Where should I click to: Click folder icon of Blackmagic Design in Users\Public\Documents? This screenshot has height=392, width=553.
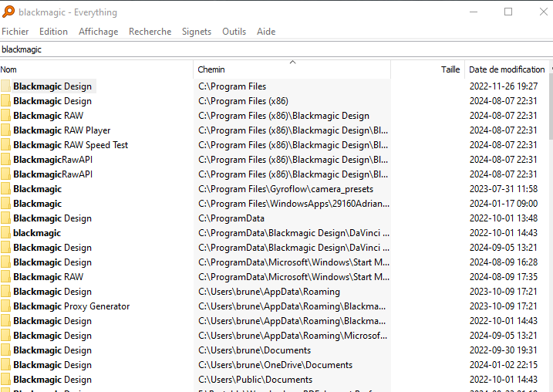pyautogui.click(x=5, y=380)
